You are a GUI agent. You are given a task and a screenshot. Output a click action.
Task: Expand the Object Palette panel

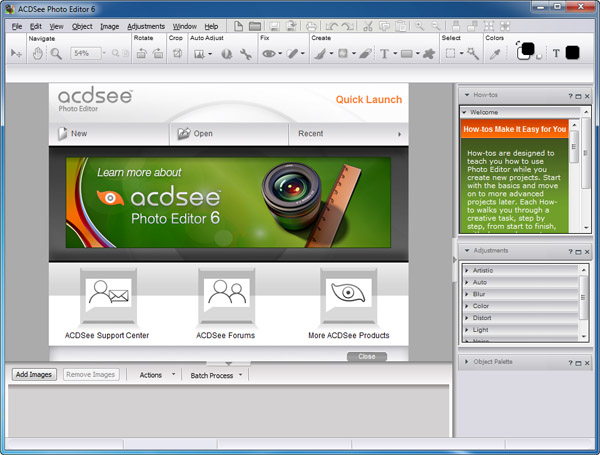(x=465, y=361)
